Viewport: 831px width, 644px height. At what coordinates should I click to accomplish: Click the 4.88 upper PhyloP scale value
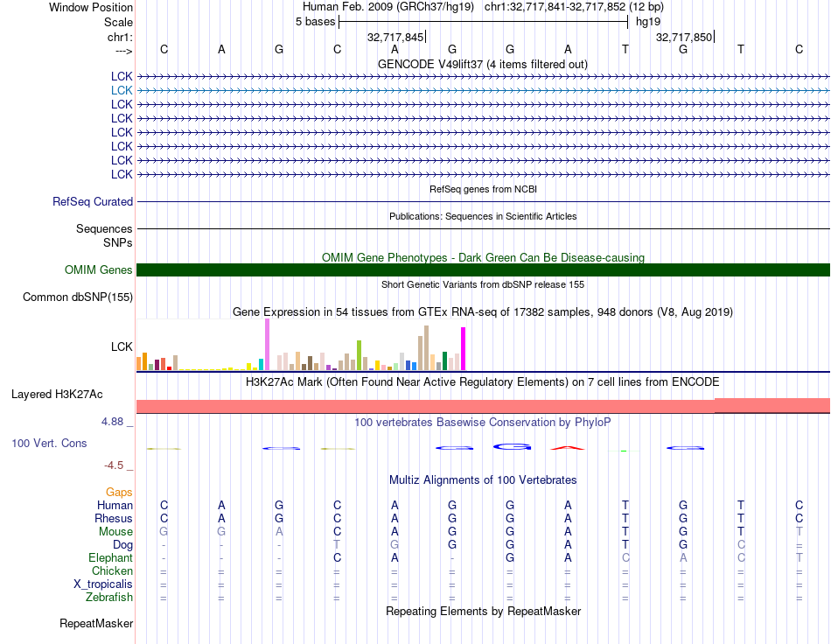(112, 422)
